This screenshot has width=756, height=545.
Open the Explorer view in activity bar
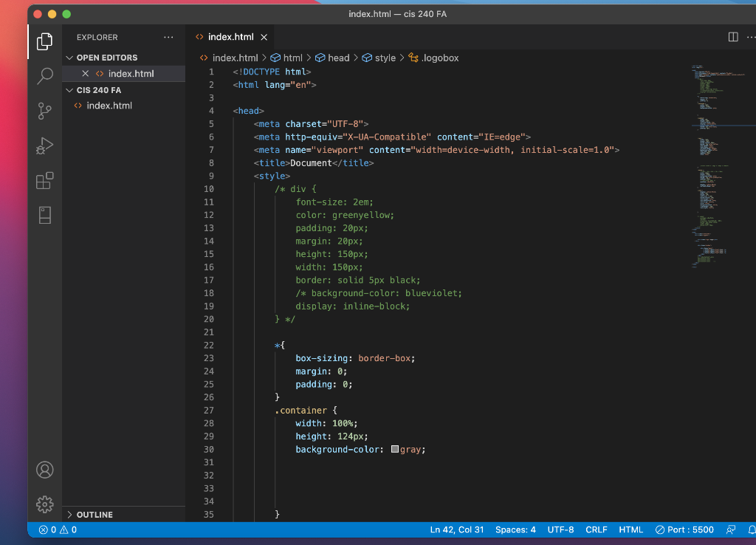44,41
